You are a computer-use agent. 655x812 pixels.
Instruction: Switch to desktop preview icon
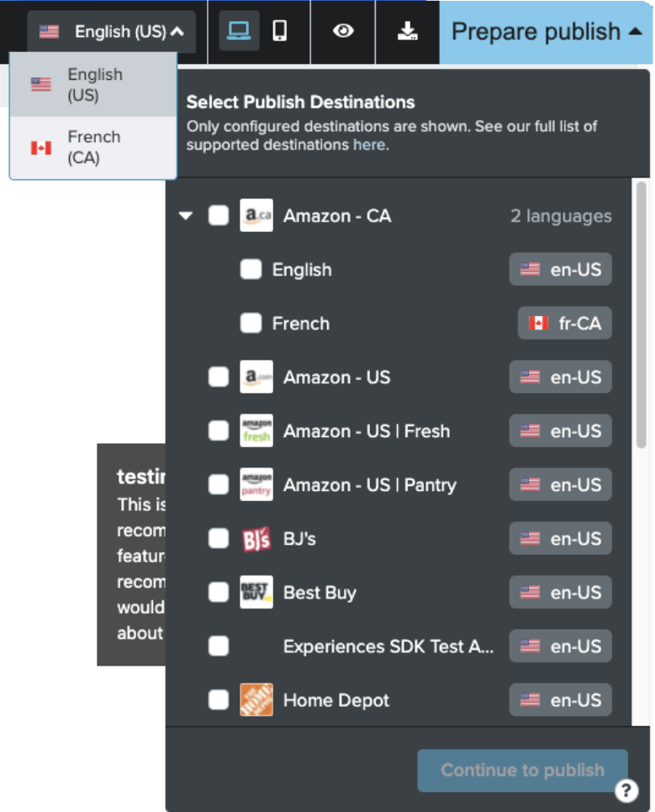pos(239,31)
